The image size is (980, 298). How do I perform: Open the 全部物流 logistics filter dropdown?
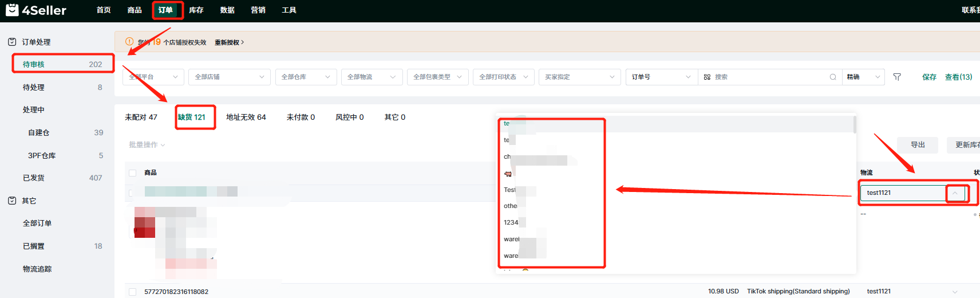(x=371, y=77)
